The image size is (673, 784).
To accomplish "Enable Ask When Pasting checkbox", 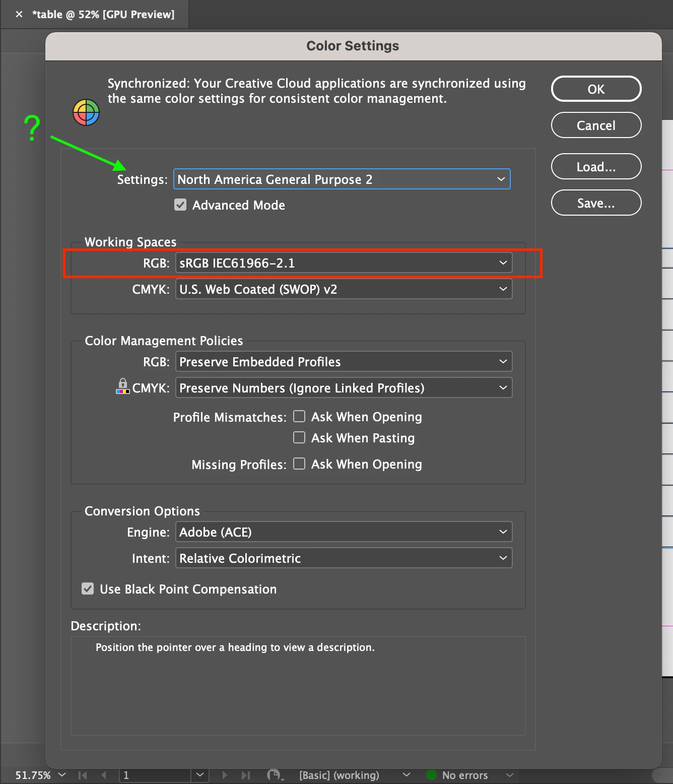I will (x=299, y=437).
